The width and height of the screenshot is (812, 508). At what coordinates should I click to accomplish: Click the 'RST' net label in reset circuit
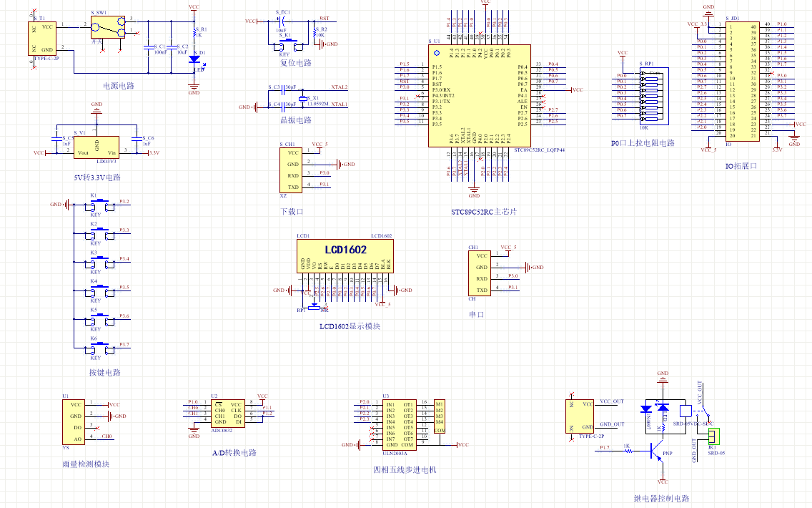325,19
